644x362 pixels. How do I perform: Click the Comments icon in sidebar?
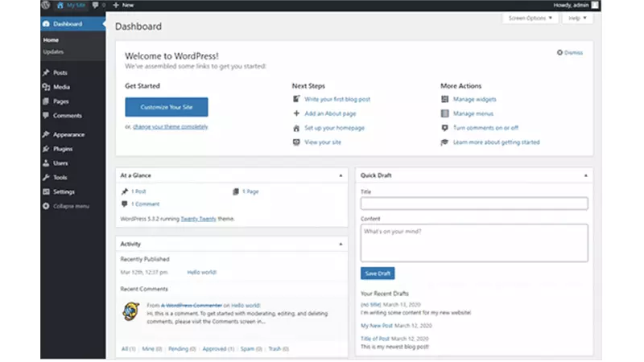pyautogui.click(x=46, y=115)
